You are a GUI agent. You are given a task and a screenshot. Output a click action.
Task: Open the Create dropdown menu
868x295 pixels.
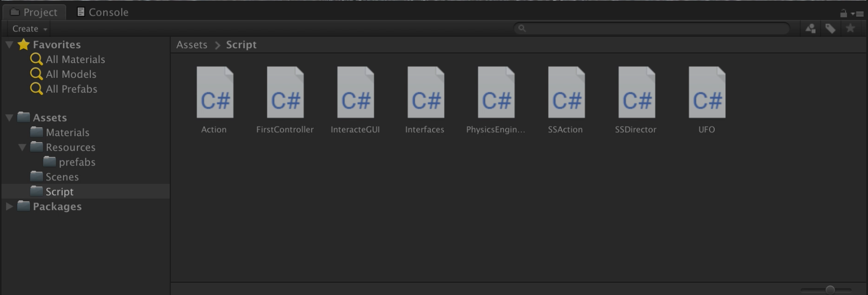pos(30,29)
